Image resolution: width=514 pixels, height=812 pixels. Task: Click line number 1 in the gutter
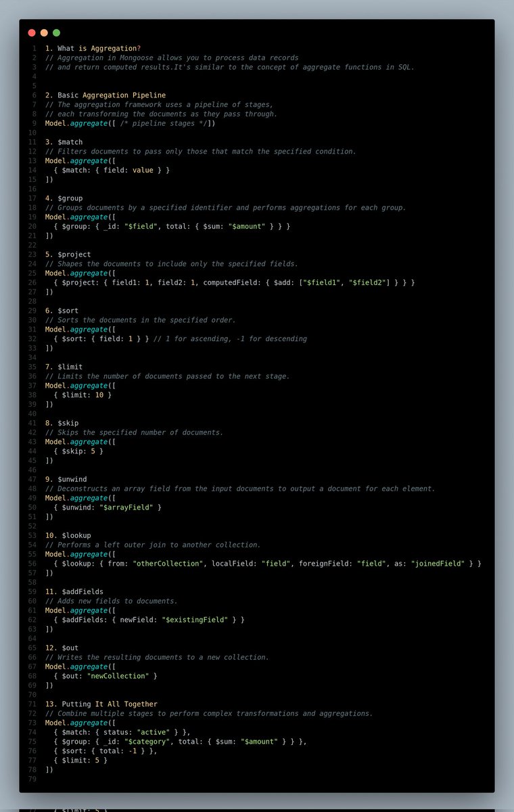coord(33,48)
